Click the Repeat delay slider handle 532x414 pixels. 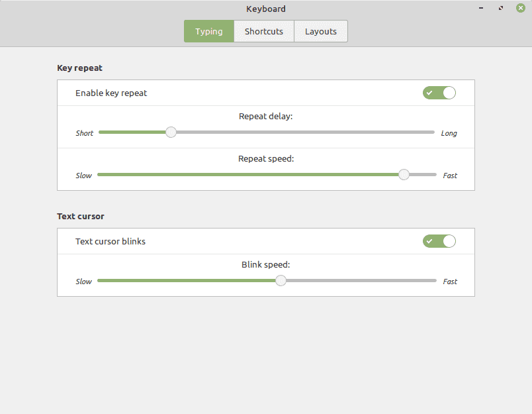click(171, 132)
